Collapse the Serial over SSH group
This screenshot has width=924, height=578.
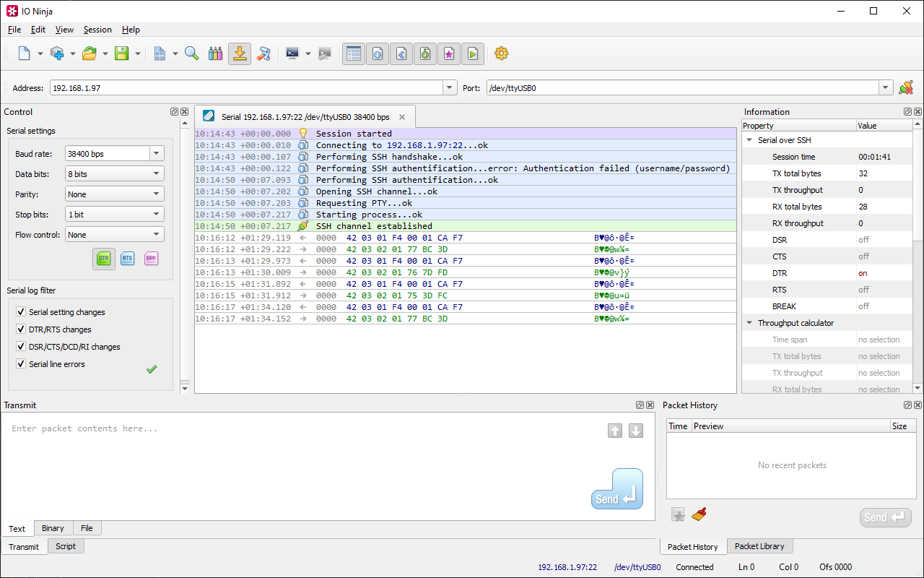pyautogui.click(x=750, y=140)
